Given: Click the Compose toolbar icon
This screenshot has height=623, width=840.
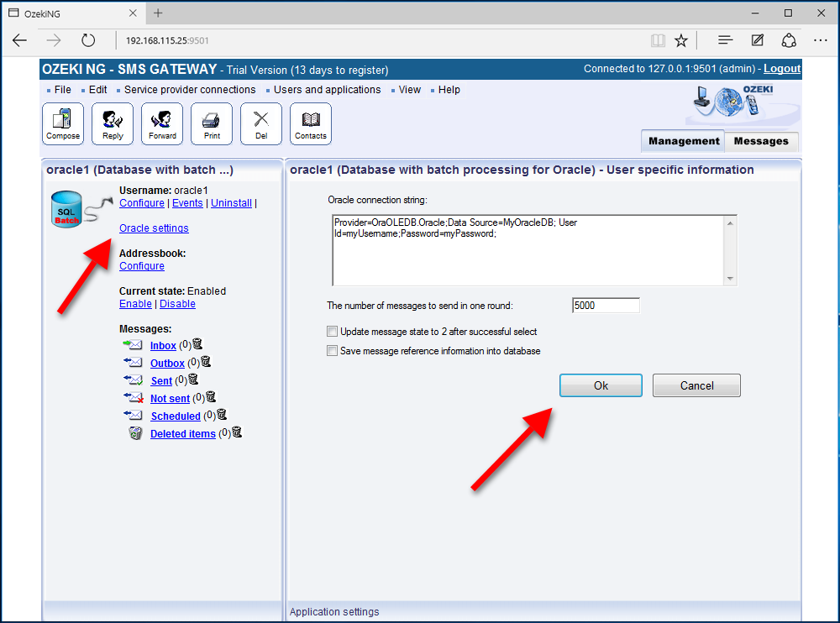Looking at the screenshot, I should click(x=63, y=123).
